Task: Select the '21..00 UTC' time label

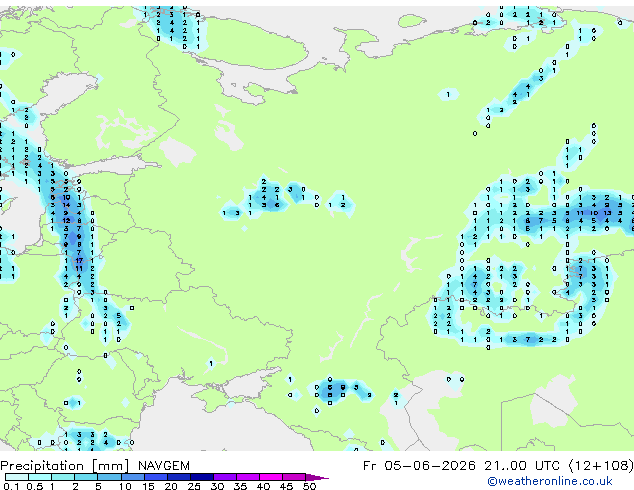Action: (523, 465)
